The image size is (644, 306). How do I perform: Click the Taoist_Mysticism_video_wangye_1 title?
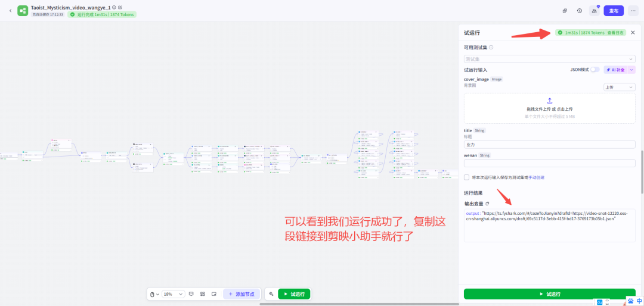tap(70, 7)
